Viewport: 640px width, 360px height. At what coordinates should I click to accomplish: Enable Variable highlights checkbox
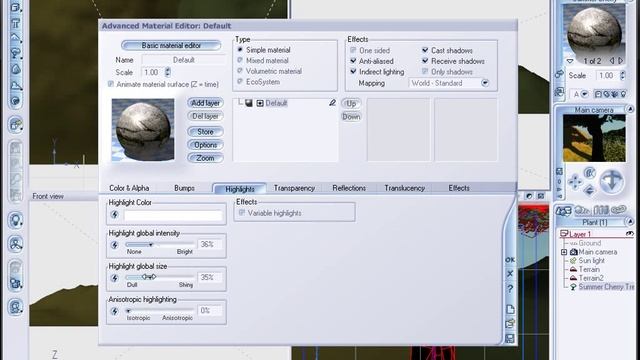tap(242, 213)
